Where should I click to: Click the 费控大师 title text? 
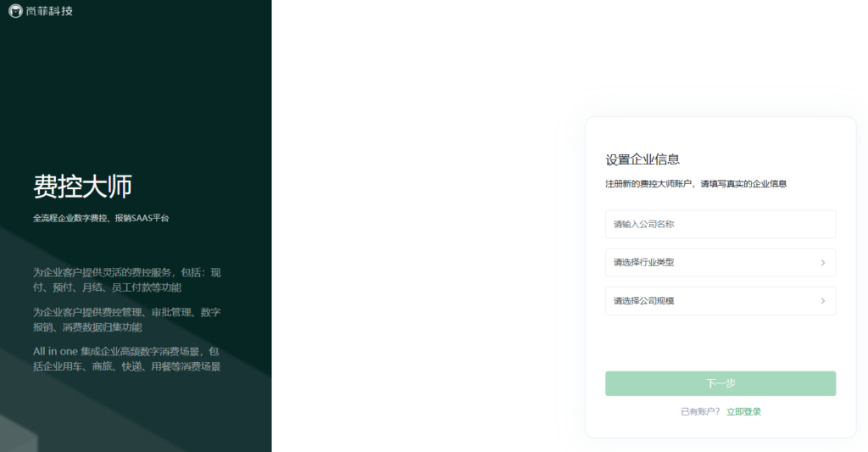(x=82, y=186)
